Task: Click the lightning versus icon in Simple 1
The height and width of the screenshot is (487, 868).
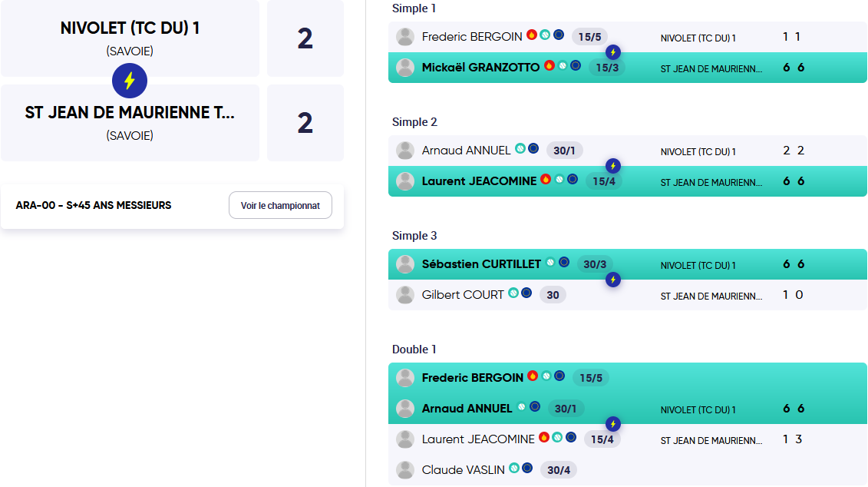Action: tap(612, 53)
